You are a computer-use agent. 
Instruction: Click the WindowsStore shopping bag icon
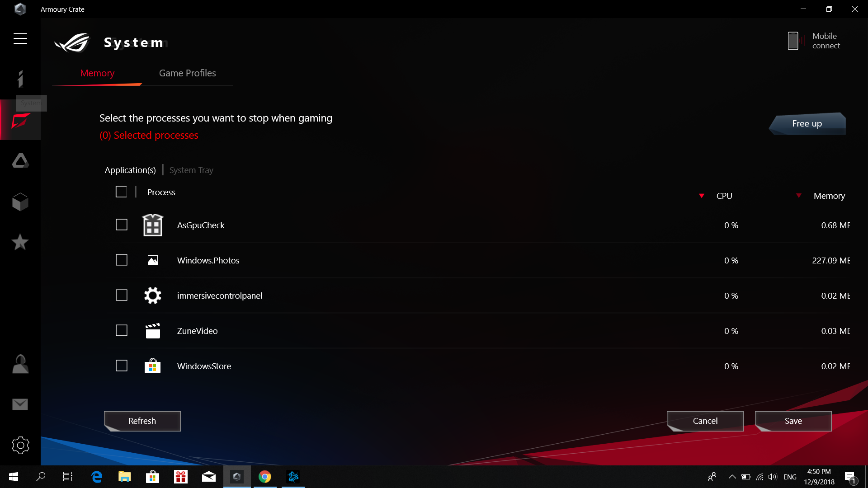coord(153,366)
